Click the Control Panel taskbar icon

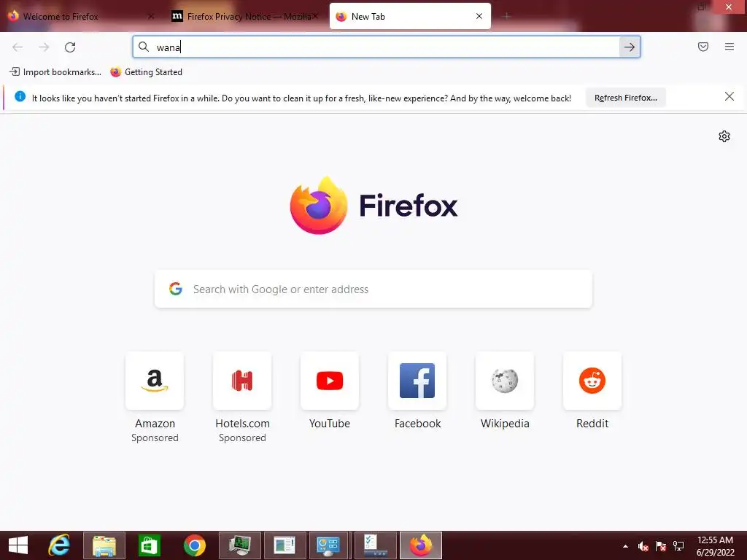click(x=330, y=545)
